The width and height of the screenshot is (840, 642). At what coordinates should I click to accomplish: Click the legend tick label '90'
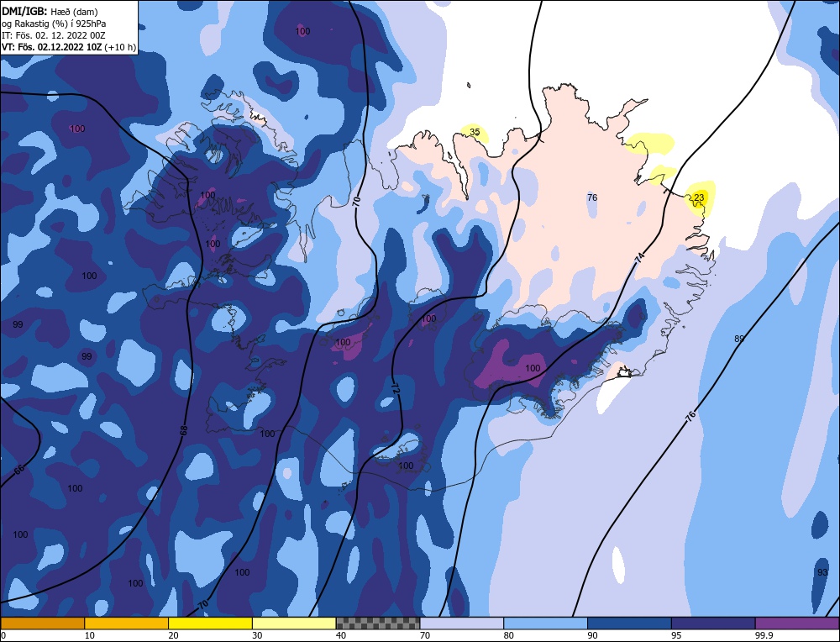point(592,635)
